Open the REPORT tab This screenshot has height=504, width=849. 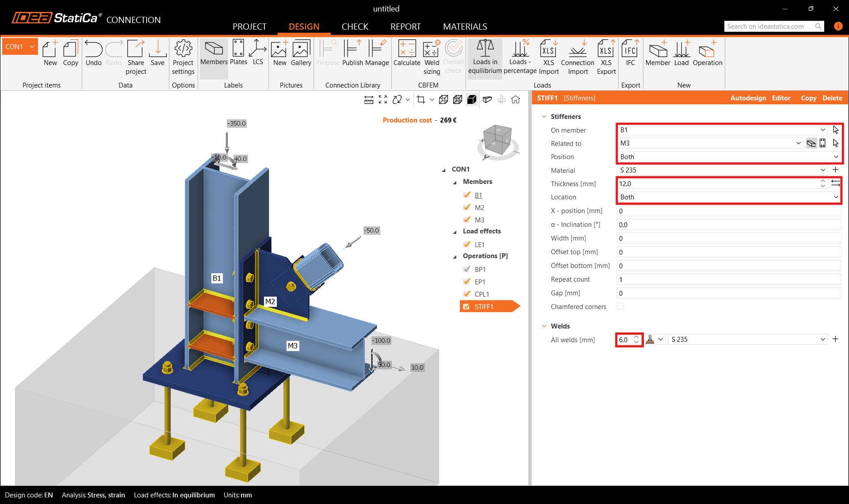coord(405,27)
